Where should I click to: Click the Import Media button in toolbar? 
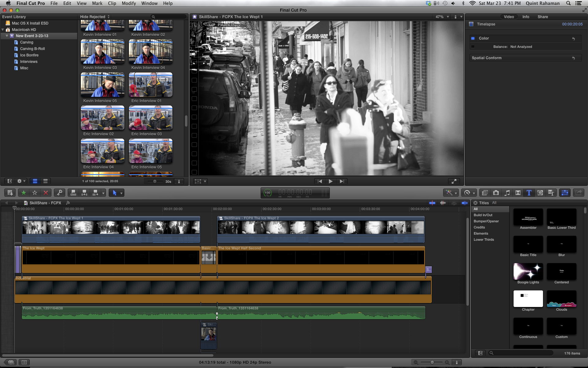pyautogui.click(x=10, y=193)
